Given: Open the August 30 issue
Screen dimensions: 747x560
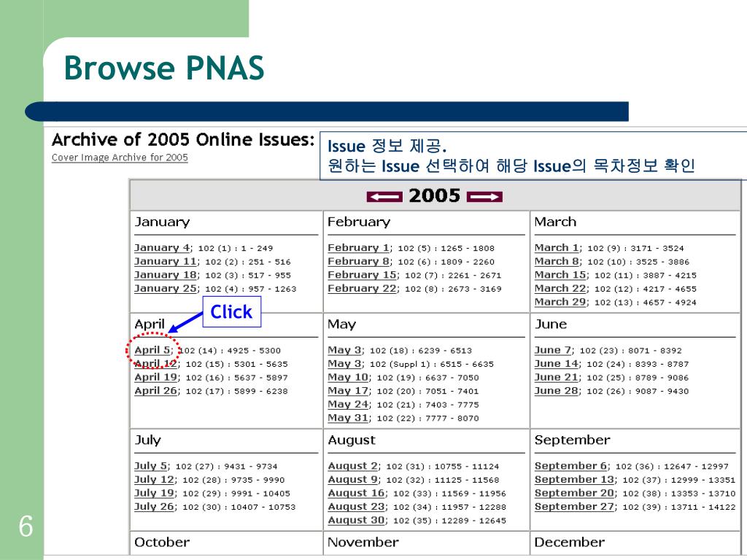Looking at the screenshot, I should (x=356, y=521).
